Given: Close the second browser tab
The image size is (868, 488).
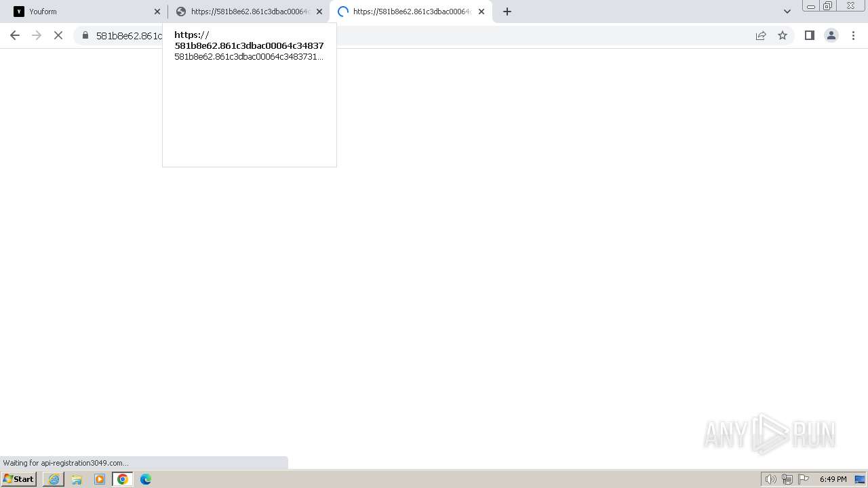Looking at the screenshot, I should (319, 12).
